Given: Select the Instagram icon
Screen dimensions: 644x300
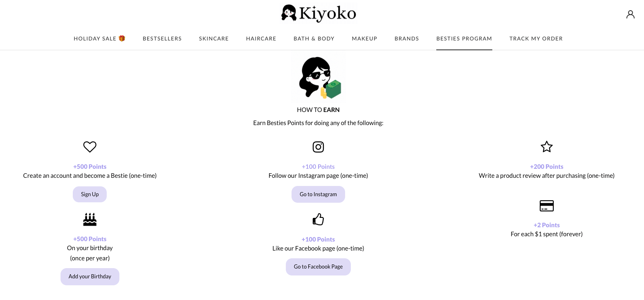Looking at the screenshot, I should coord(318,147).
